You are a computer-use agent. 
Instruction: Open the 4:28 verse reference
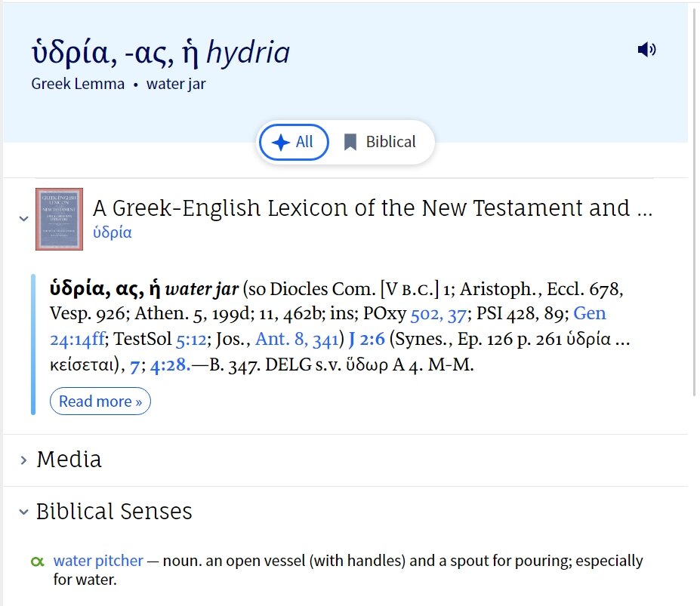pos(170,365)
